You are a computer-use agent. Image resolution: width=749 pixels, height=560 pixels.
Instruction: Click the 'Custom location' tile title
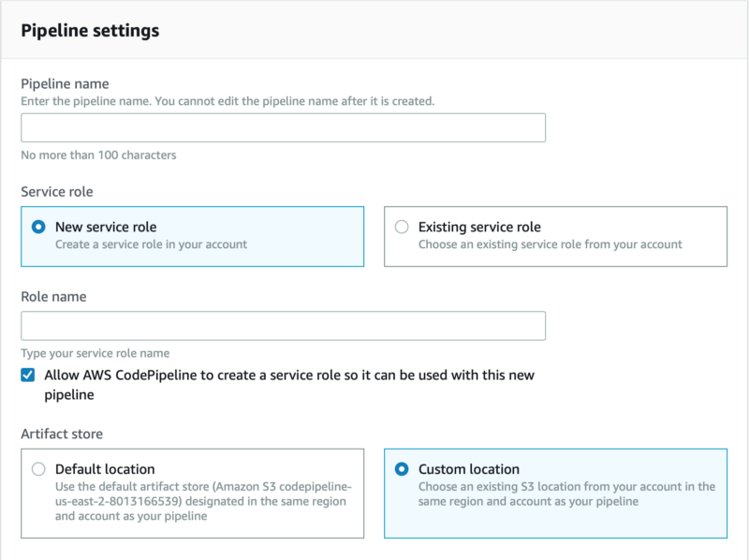[x=468, y=469]
